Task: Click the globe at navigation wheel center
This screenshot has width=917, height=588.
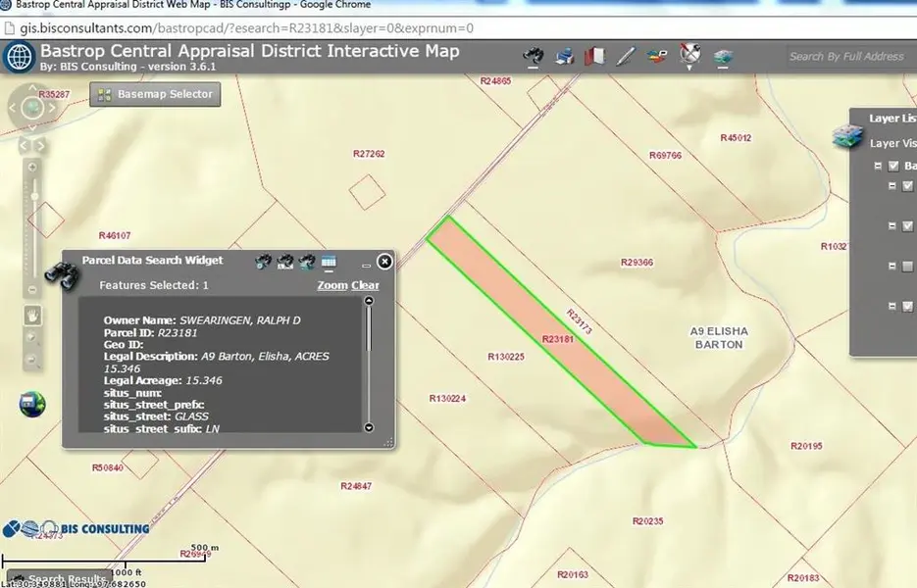Action: tap(32, 108)
